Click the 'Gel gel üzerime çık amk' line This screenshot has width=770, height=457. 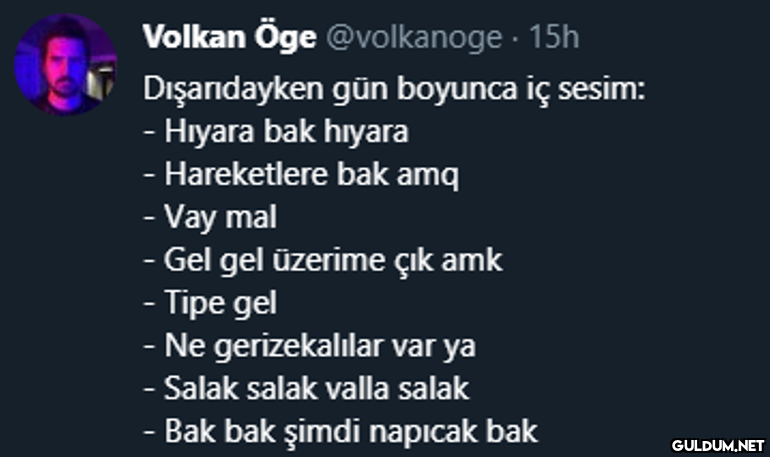click(x=323, y=261)
